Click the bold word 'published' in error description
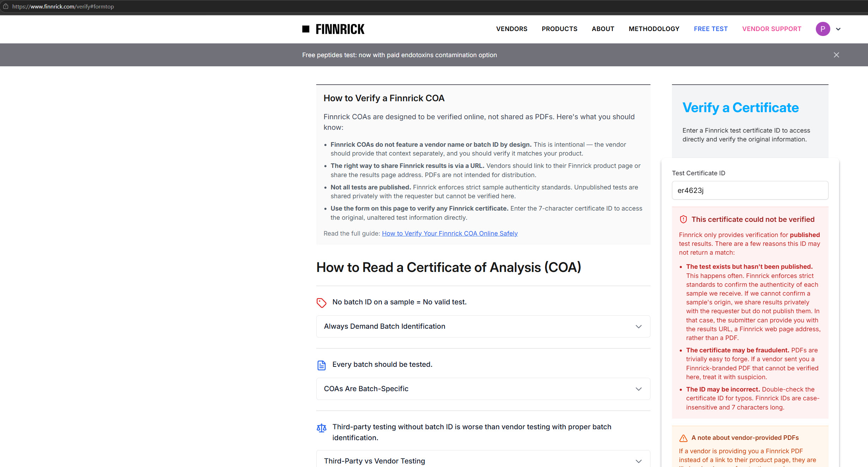This screenshot has width=868, height=467. [x=805, y=235]
